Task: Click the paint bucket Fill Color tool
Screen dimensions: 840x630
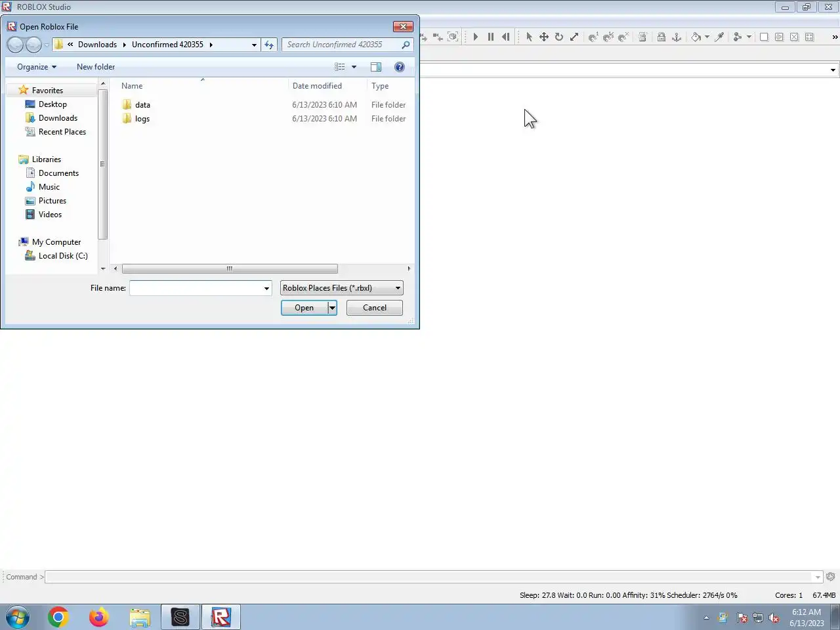Action: pyautogui.click(x=696, y=37)
